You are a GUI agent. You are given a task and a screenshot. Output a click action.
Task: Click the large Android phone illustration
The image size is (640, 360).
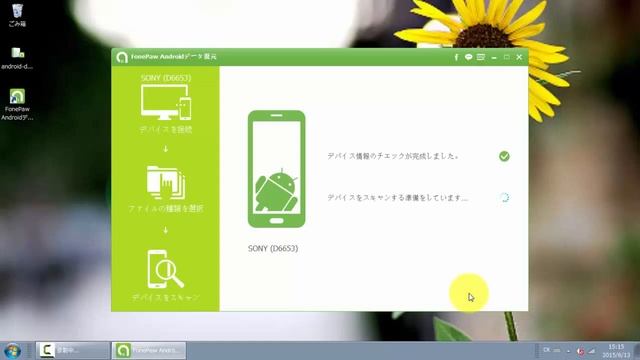[276, 169]
